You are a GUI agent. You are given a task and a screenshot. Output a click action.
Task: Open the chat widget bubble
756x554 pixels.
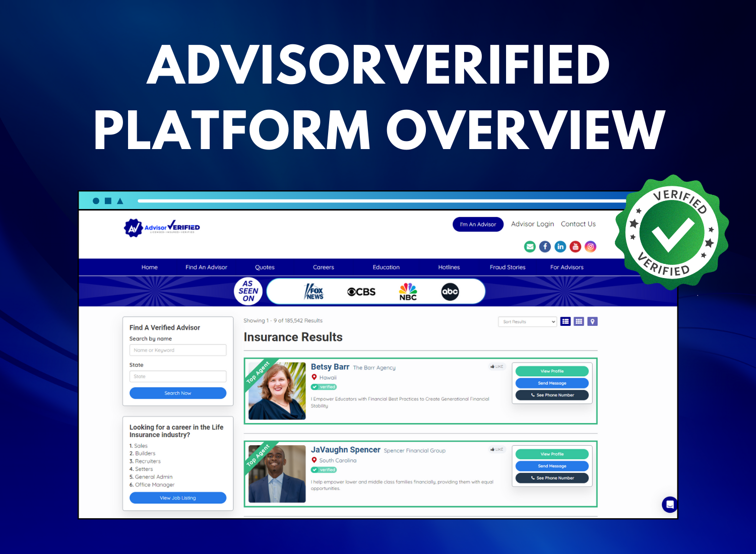670,504
